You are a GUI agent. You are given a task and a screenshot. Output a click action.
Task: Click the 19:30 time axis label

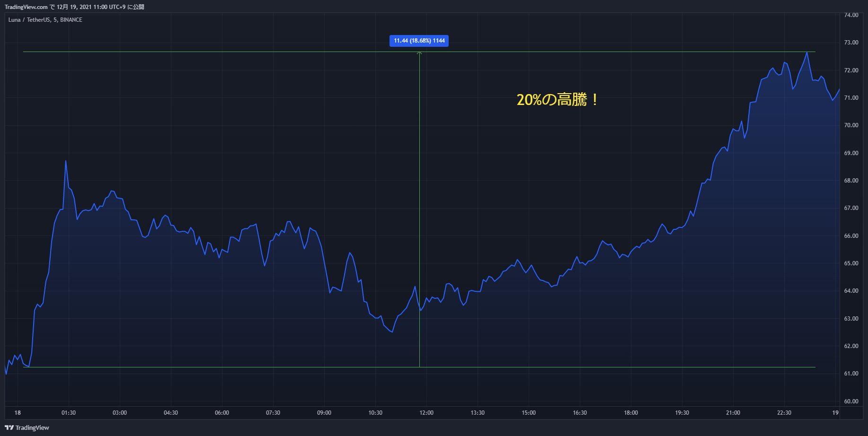tap(682, 413)
